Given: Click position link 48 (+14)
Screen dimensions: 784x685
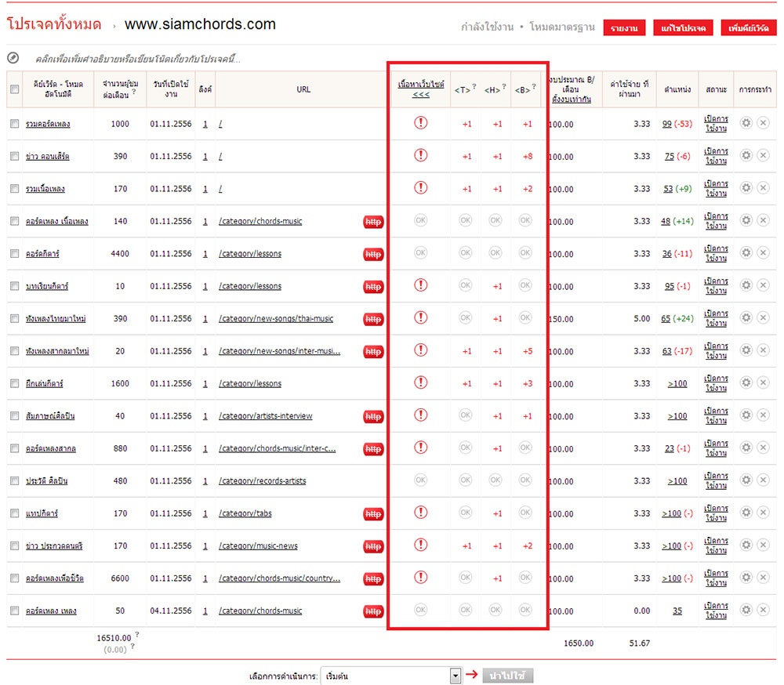Looking at the screenshot, I should pos(677,221).
